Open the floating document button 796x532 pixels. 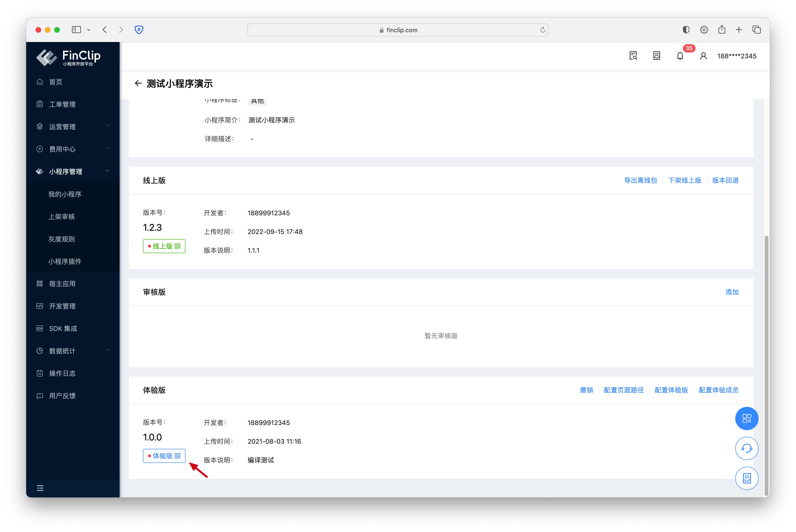(x=746, y=478)
